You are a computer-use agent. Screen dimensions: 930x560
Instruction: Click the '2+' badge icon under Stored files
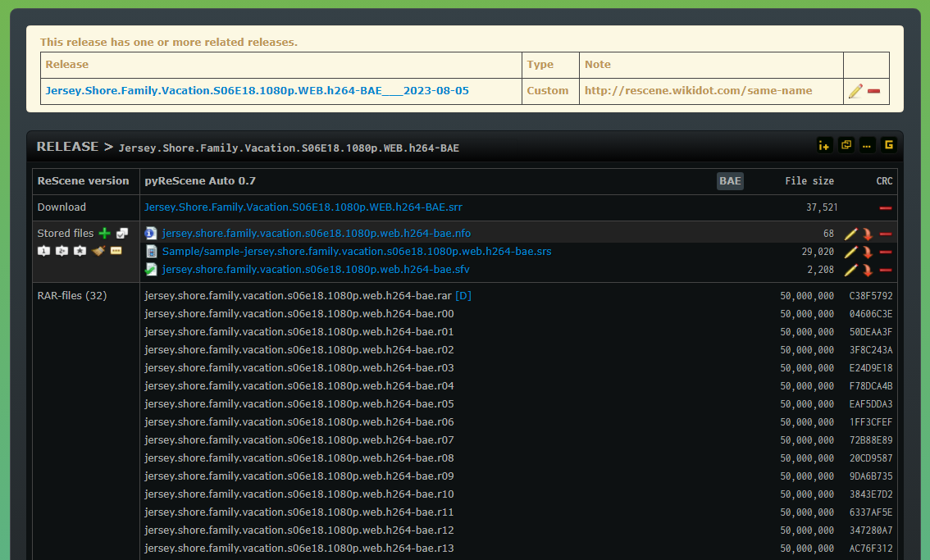pos(62,251)
